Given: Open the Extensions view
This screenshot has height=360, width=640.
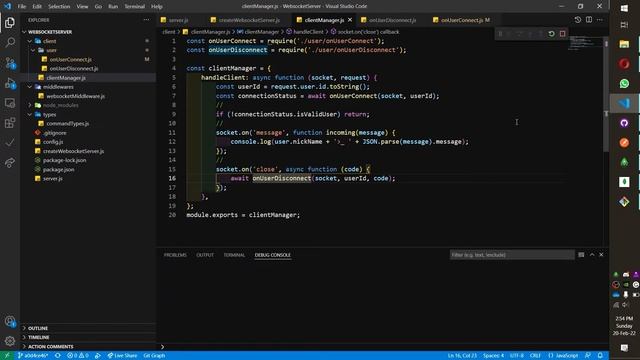Looking at the screenshot, I should point(10,123).
